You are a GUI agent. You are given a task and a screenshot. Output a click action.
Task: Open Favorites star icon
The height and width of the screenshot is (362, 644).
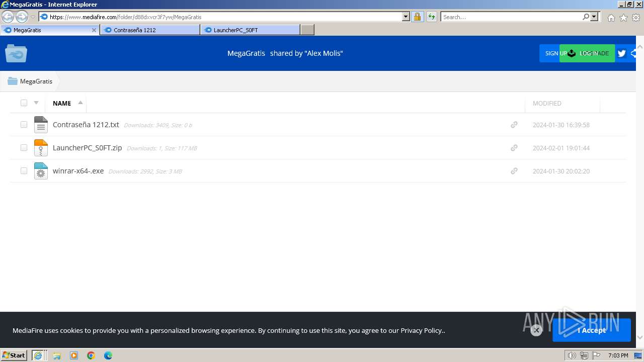[x=623, y=18]
